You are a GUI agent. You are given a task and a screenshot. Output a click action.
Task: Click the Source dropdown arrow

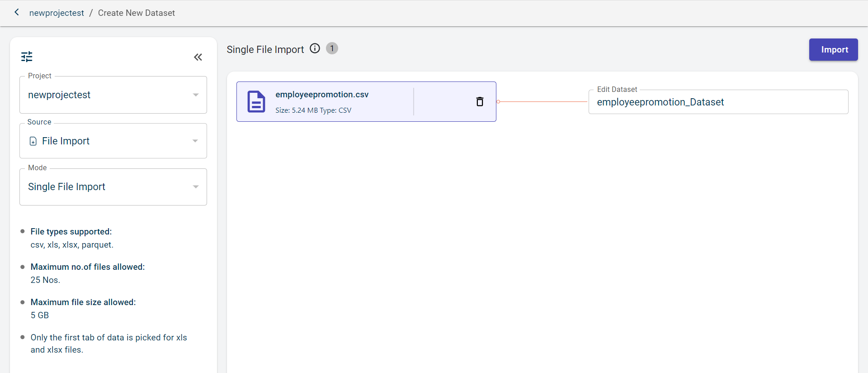coord(195,141)
